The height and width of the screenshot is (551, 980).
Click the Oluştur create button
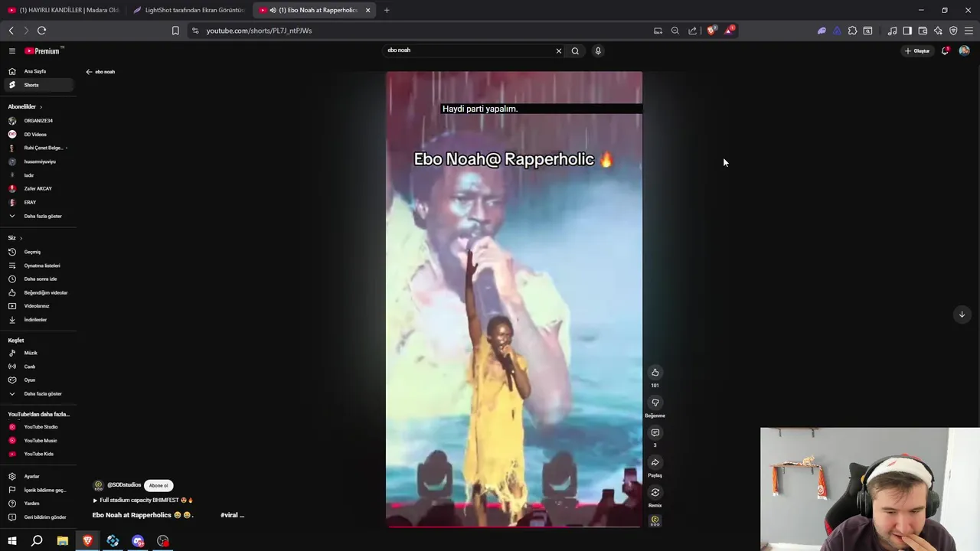pos(917,51)
